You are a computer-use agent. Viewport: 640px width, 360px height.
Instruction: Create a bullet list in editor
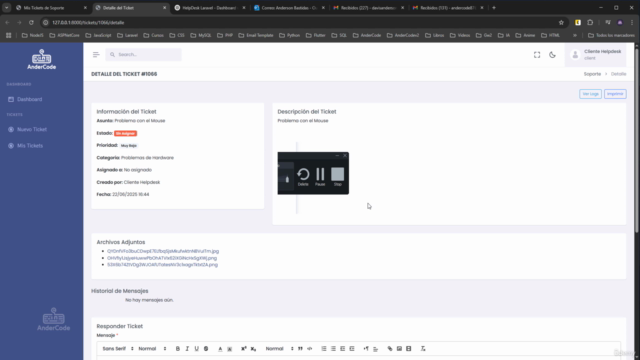pos(333,349)
